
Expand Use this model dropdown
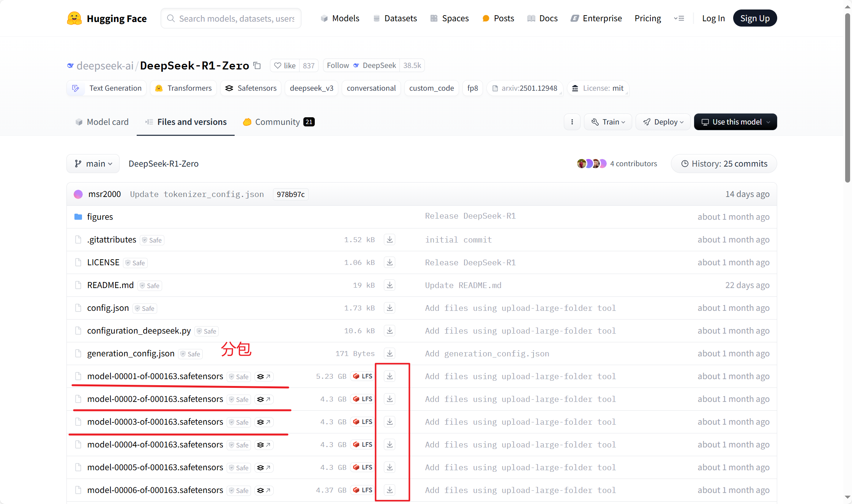[x=735, y=122]
